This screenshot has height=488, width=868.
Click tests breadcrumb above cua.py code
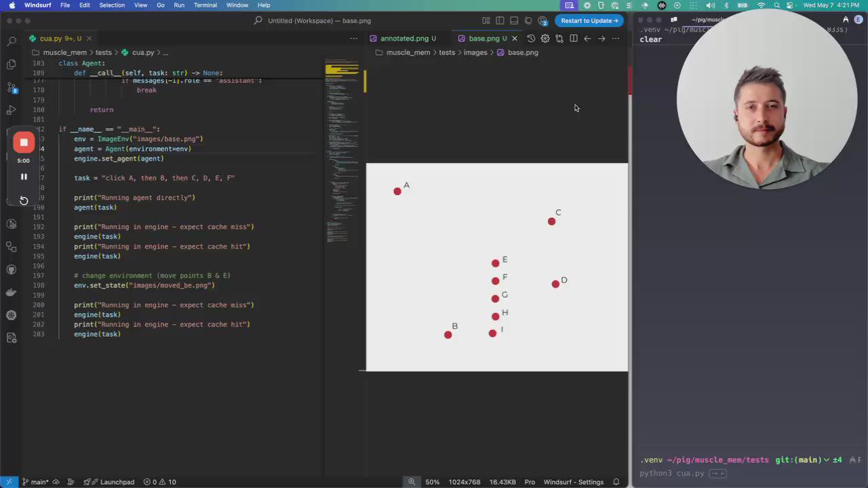[103, 52]
